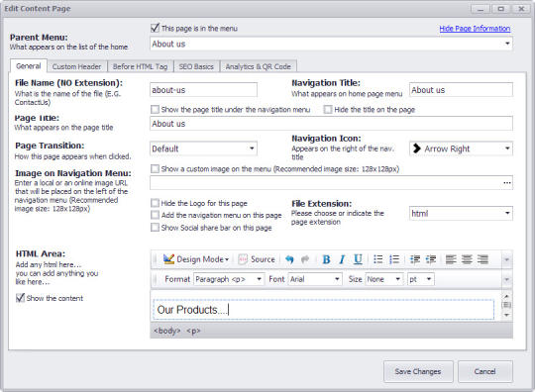
Task: Insert a bulleted list
Action: point(378,259)
